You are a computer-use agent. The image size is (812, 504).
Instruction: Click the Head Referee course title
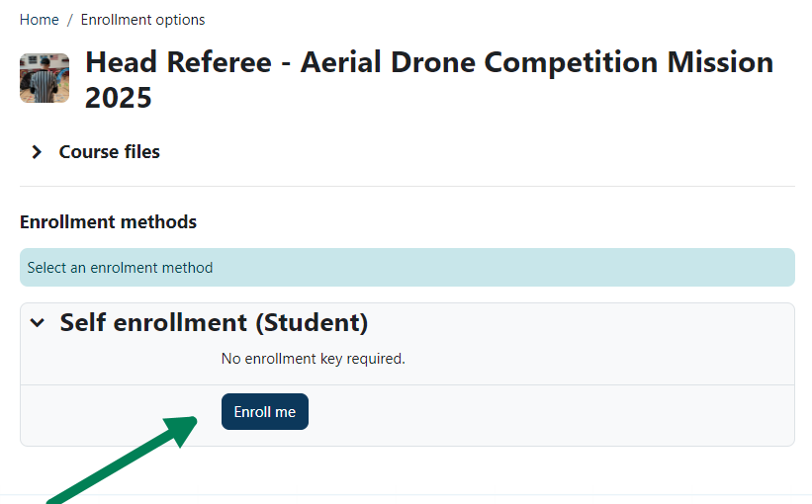tap(428, 62)
